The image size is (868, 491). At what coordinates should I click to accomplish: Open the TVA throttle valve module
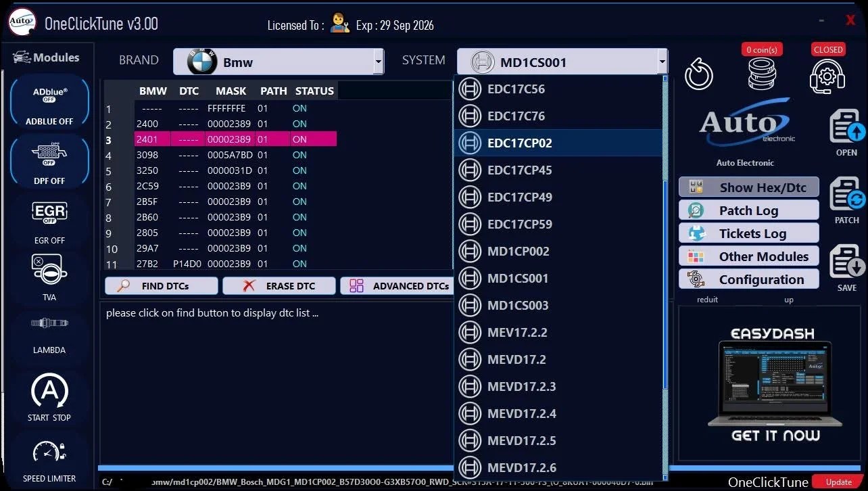click(49, 276)
